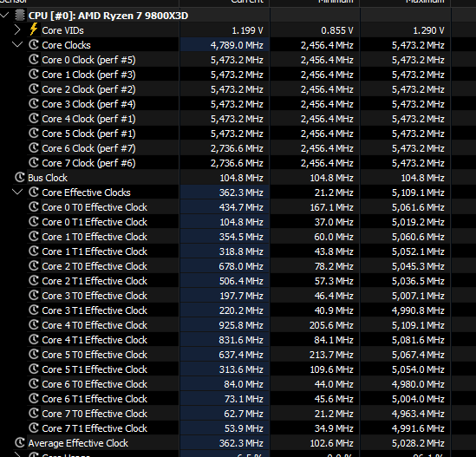
Task: Click Core 7 T1 current value 53.9 MHz
Action: pos(244,428)
